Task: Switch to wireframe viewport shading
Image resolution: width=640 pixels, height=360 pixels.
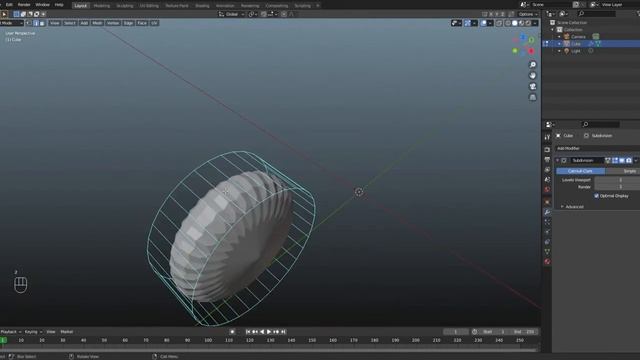Action: pyautogui.click(x=508, y=23)
